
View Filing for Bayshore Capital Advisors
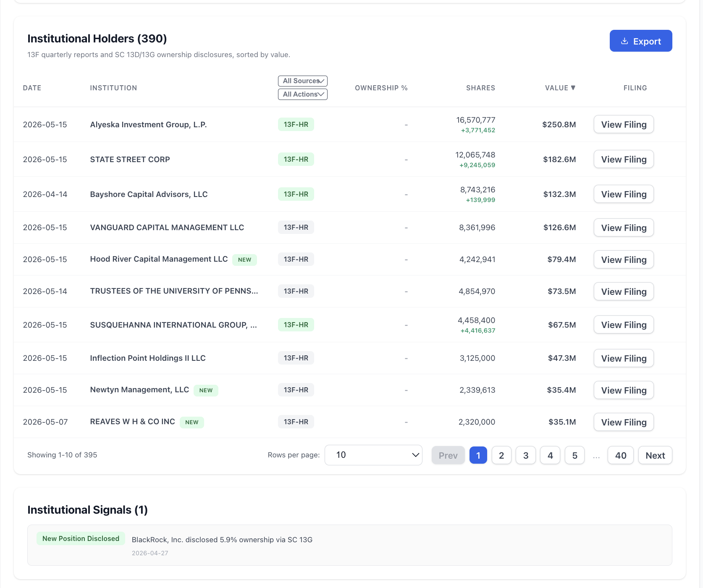pos(624,194)
